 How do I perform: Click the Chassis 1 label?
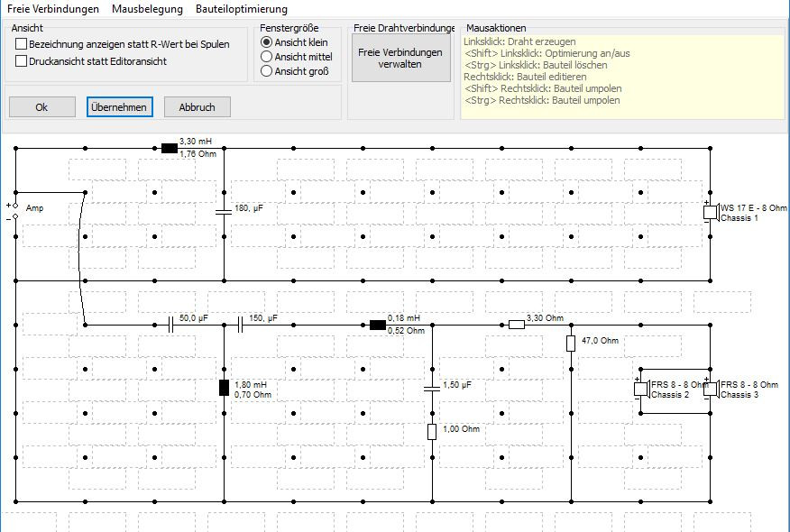pos(739,217)
